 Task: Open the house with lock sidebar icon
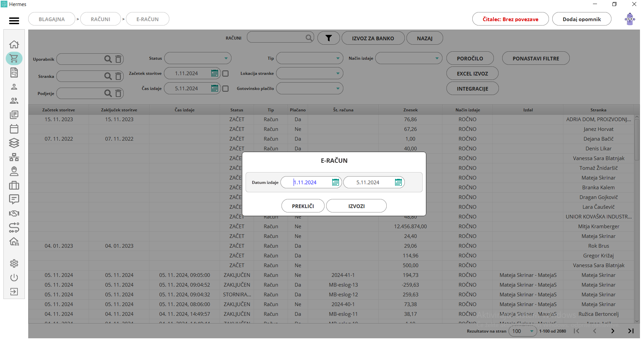coord(14,242)
